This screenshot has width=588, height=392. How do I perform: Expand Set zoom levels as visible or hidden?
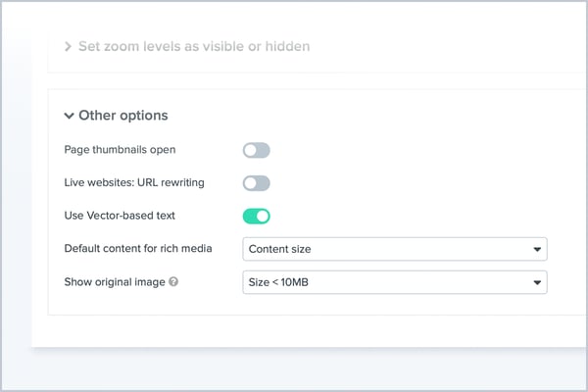coord(186,46)
